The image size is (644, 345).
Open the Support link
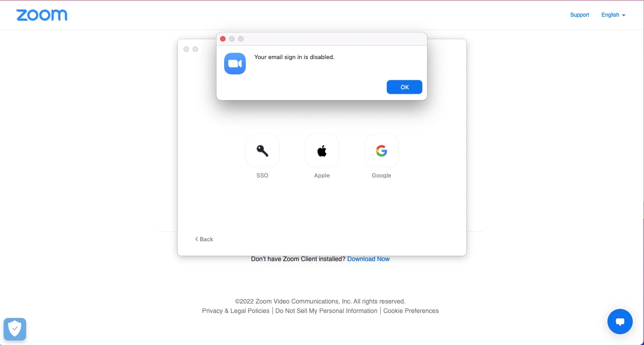(580, 15)
